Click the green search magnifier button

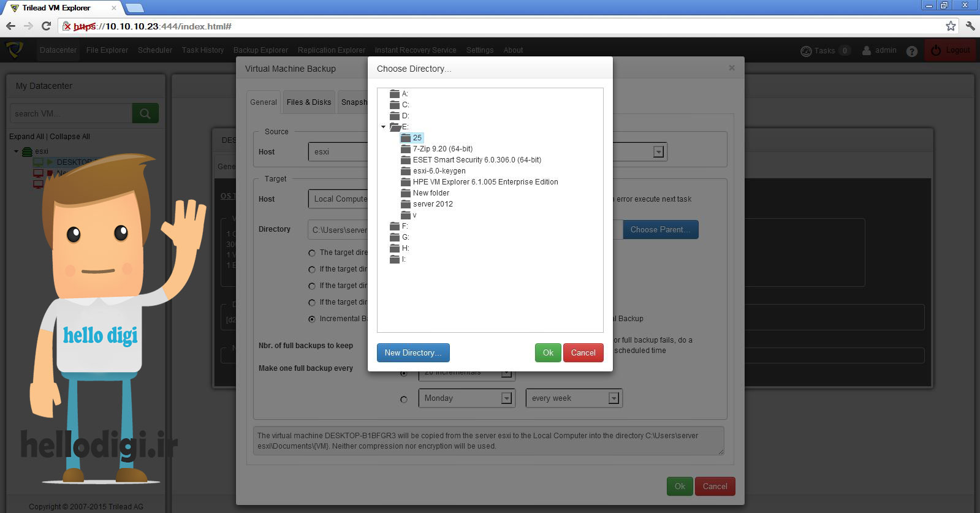pos(145,113)
